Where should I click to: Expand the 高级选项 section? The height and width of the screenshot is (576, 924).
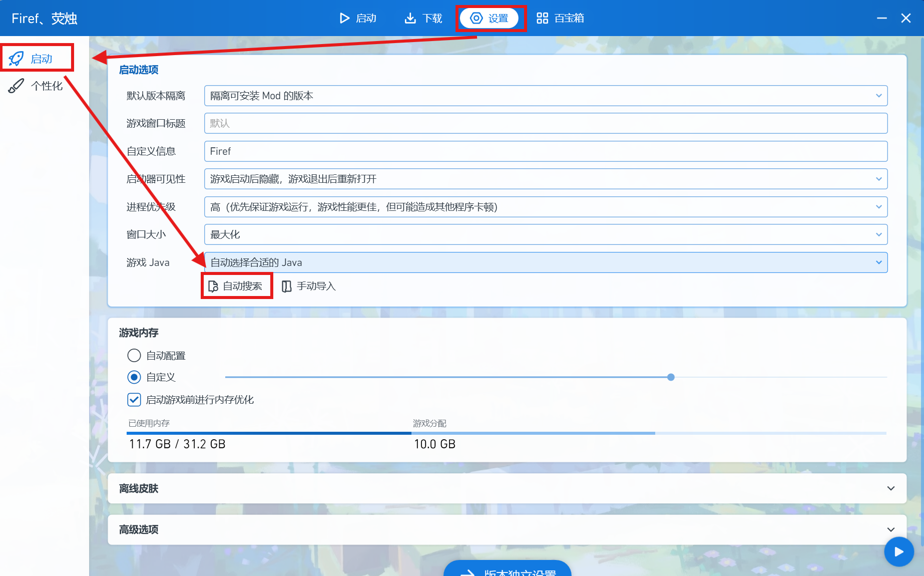pyautogui.click(x=507, y=529)
